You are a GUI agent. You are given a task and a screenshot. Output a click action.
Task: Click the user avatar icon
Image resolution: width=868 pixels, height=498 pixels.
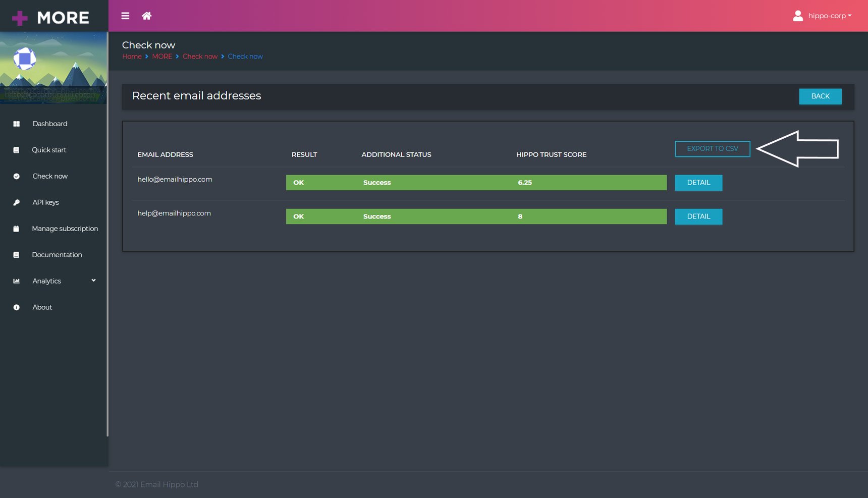pos(798,16)
